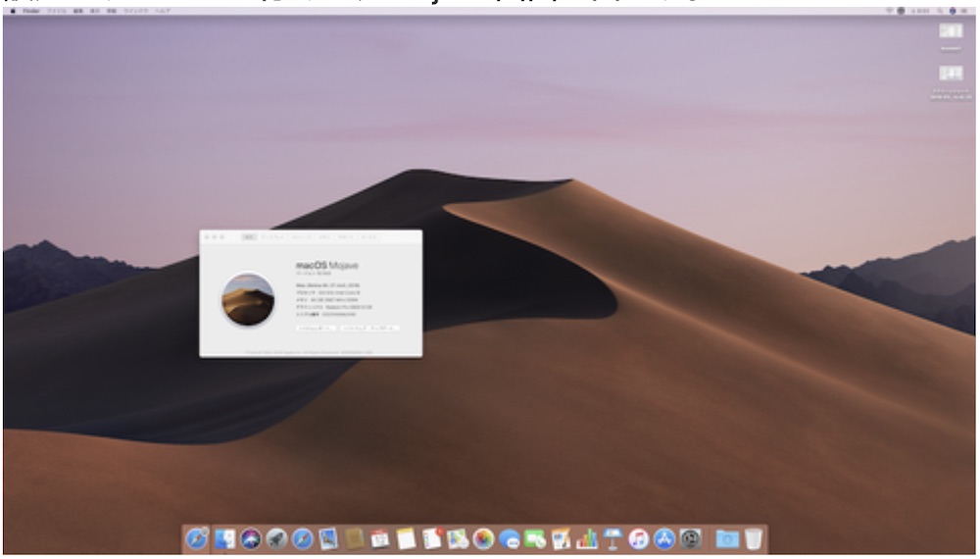Open Launchpad rocket icon in Dock
Screen dimensions: 980x559
coord(276,539)
